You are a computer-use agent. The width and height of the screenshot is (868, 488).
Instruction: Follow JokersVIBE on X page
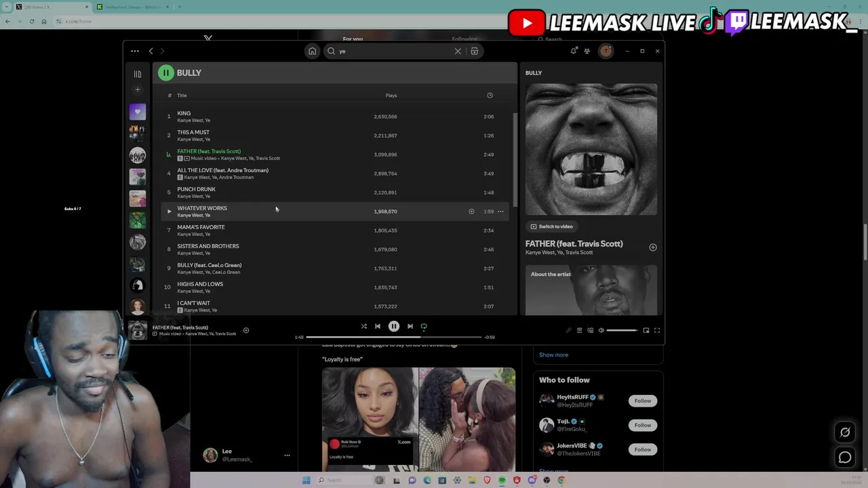point(642,449)
